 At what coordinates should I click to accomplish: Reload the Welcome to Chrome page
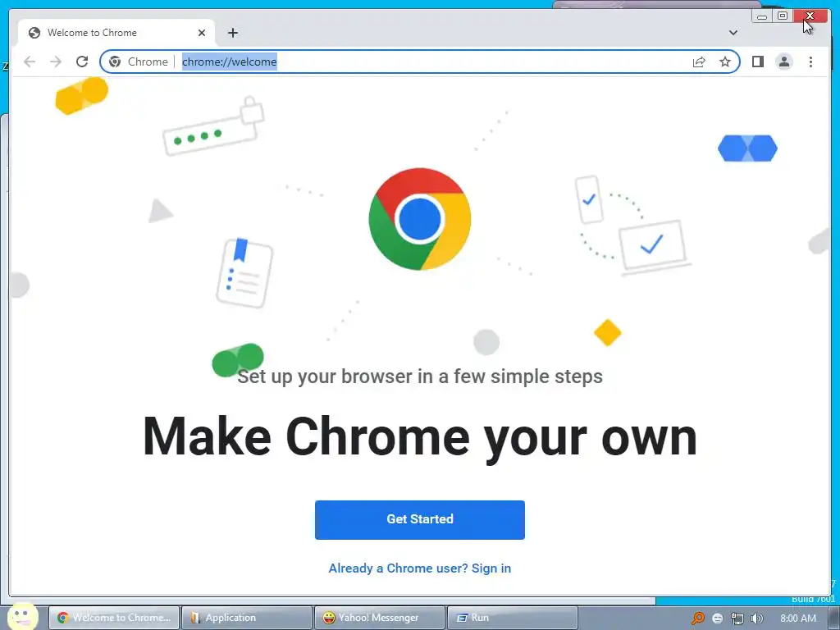click(82, 62)
